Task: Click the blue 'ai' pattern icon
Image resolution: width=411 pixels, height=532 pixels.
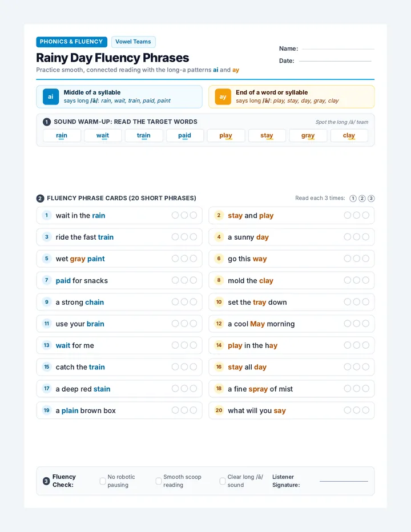Action: pyautogui.click(x=51, y=96)
